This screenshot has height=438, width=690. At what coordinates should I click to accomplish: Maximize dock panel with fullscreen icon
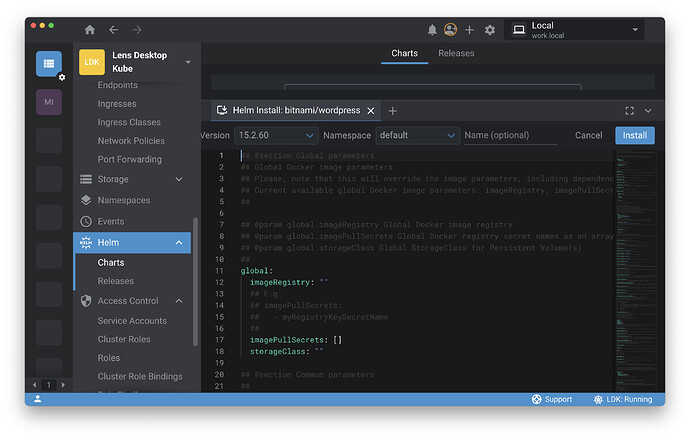pyautogui.click(x=629, y=111)
